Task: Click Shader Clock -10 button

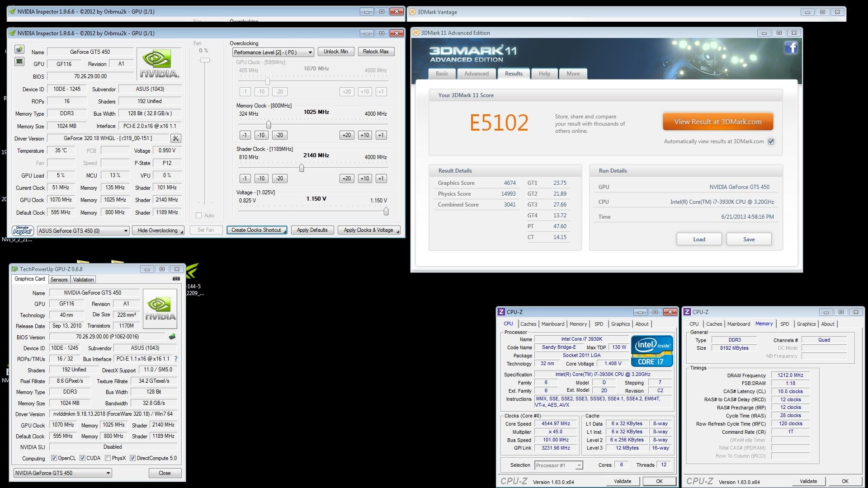Action: click(261, 178)
